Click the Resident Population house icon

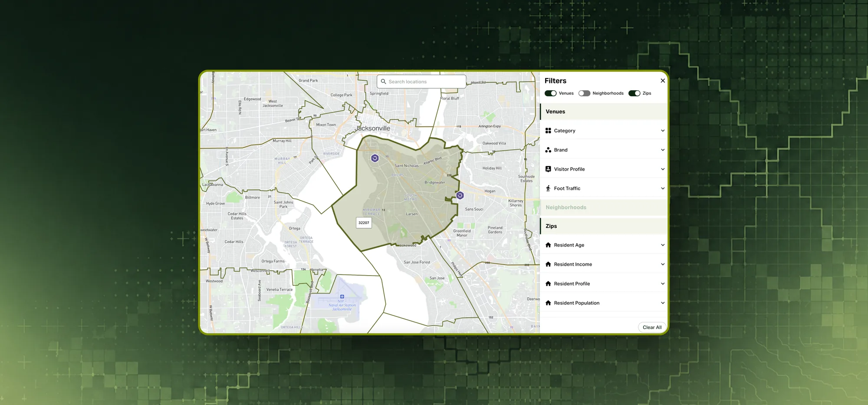548,303
